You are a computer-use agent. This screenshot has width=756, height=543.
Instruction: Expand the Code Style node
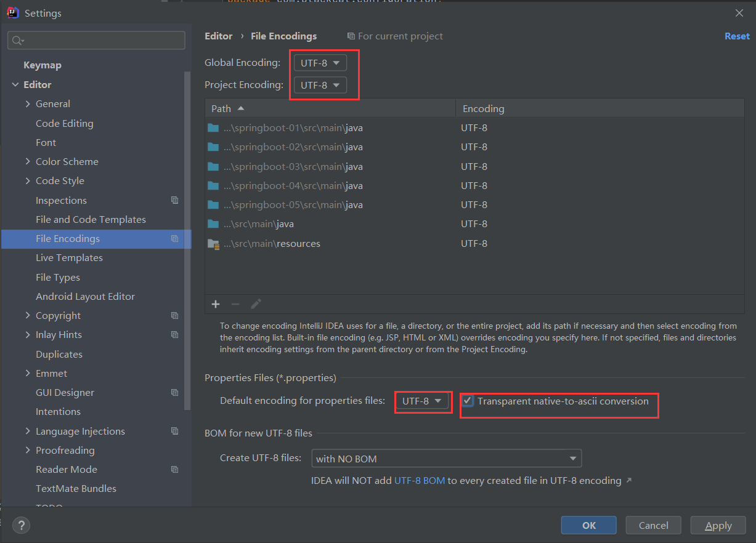pos(28,180)
